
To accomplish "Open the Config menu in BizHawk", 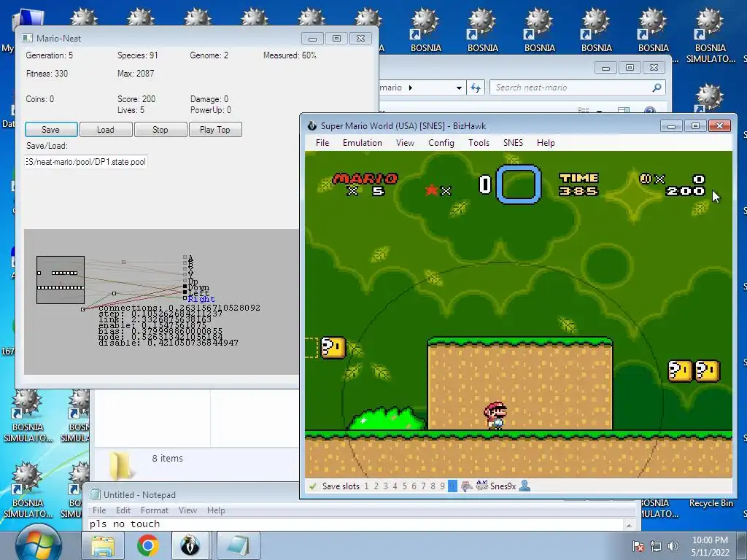I will tap(441, 143).
